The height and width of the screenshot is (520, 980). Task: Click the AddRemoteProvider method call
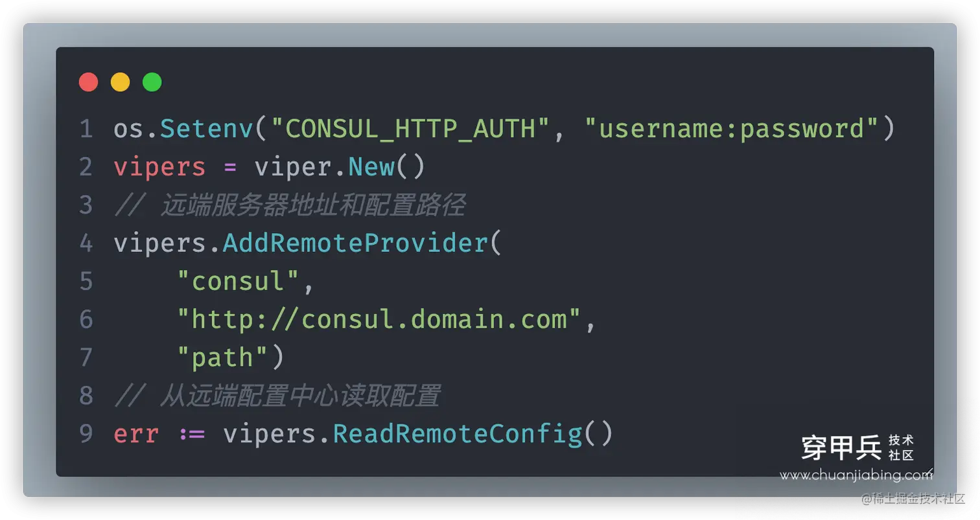[x=355, y=243]
